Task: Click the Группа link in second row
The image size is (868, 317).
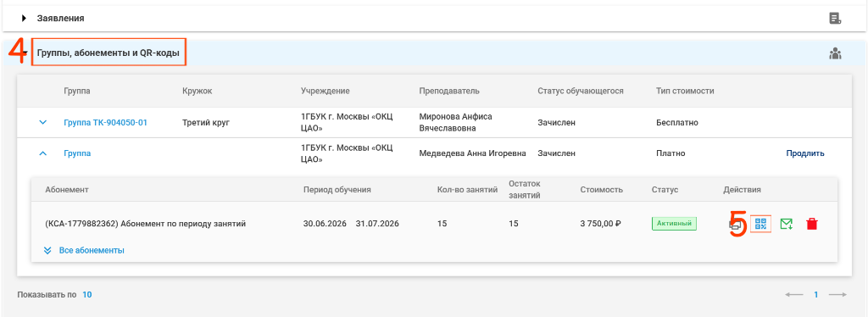Action: point(77,153)
